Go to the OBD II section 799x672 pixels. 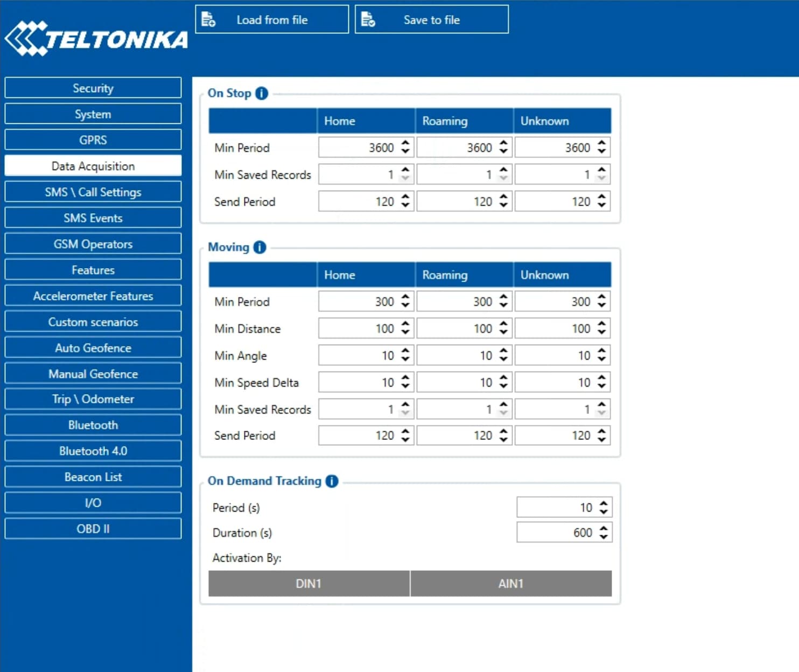pos(93,529)
